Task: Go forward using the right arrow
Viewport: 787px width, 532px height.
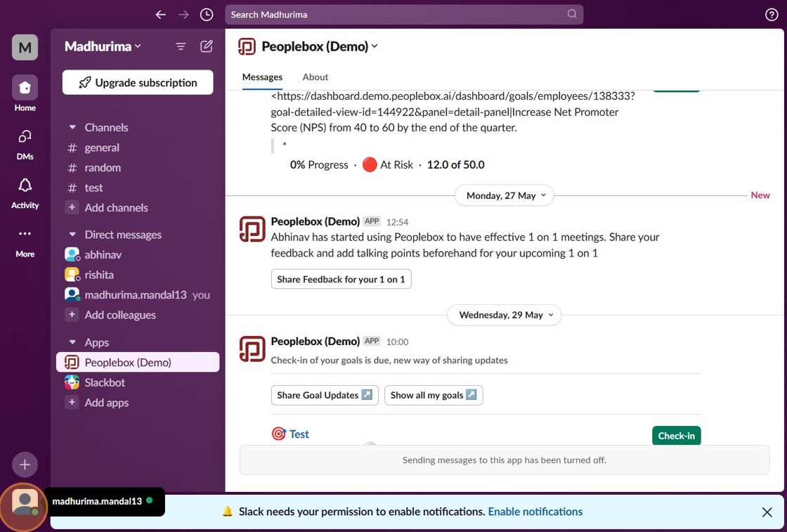Action: [x=183, y=15]
